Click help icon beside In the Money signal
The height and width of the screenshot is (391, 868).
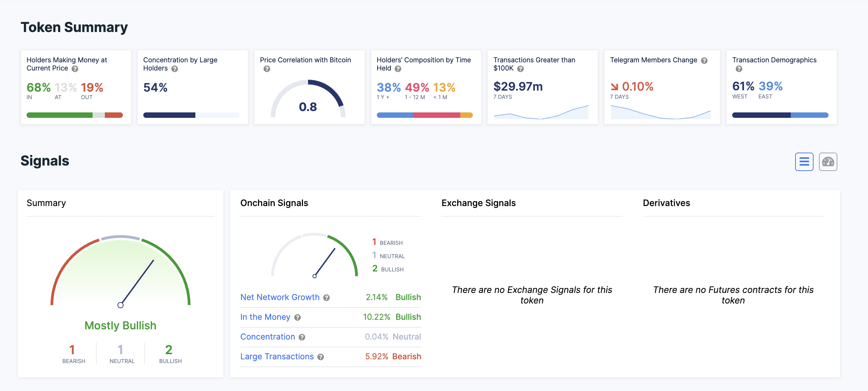298,317
